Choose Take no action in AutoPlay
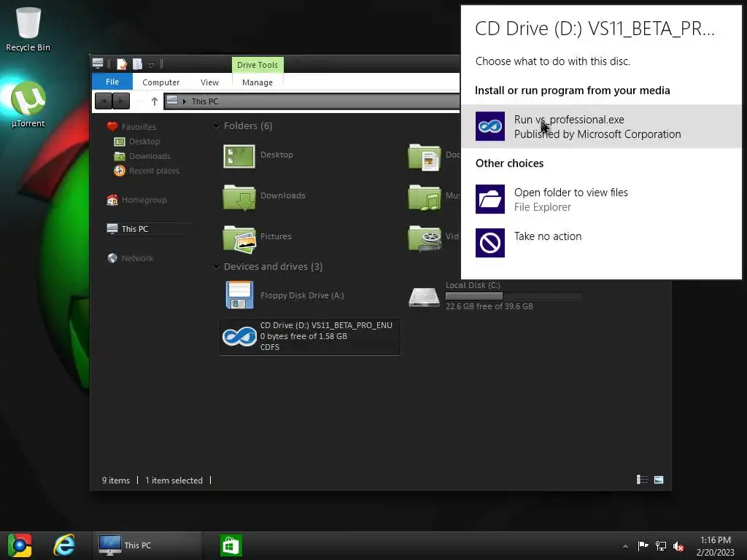The width and height of the screenshot is (747, 560). (601, 243)
